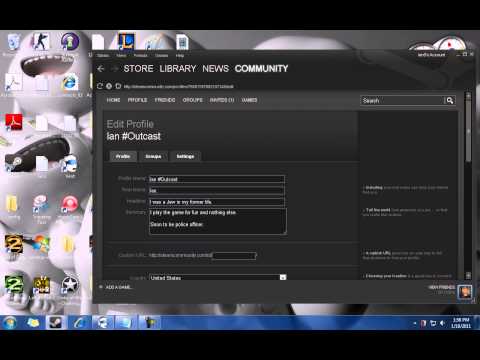Select the red Adobe Reader desktop icon
The image size is (480, 360).
(14, 122)
